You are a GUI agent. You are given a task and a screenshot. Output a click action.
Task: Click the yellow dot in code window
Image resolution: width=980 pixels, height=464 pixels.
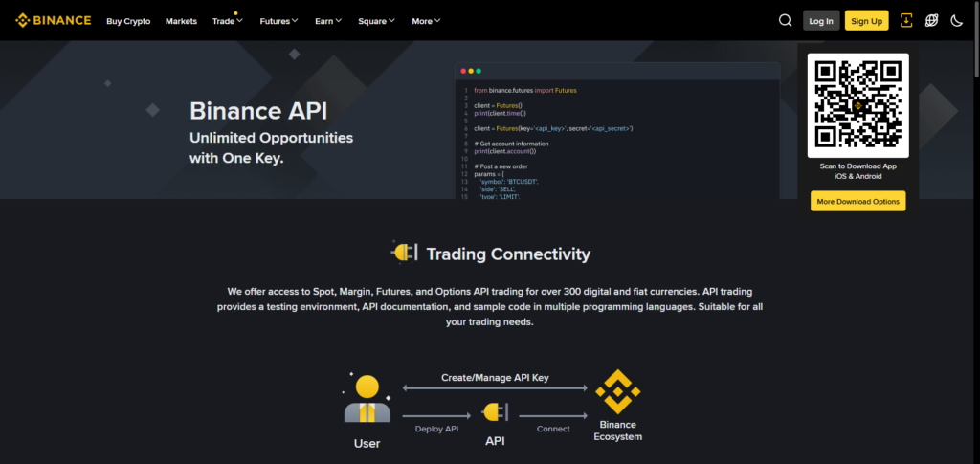click(471, 71)
